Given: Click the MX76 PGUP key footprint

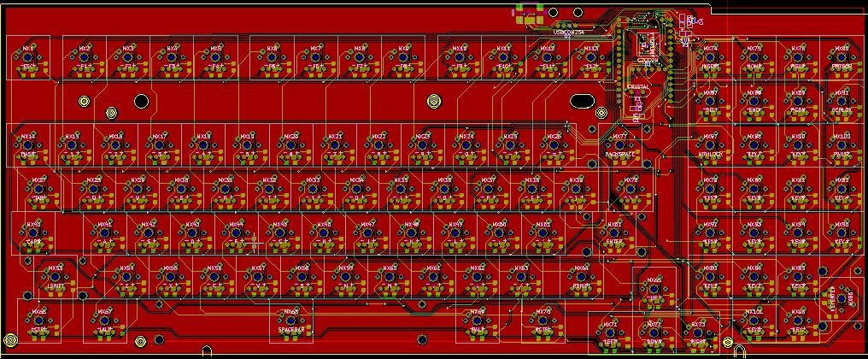Looking at the screenshot, I should 798,58.
